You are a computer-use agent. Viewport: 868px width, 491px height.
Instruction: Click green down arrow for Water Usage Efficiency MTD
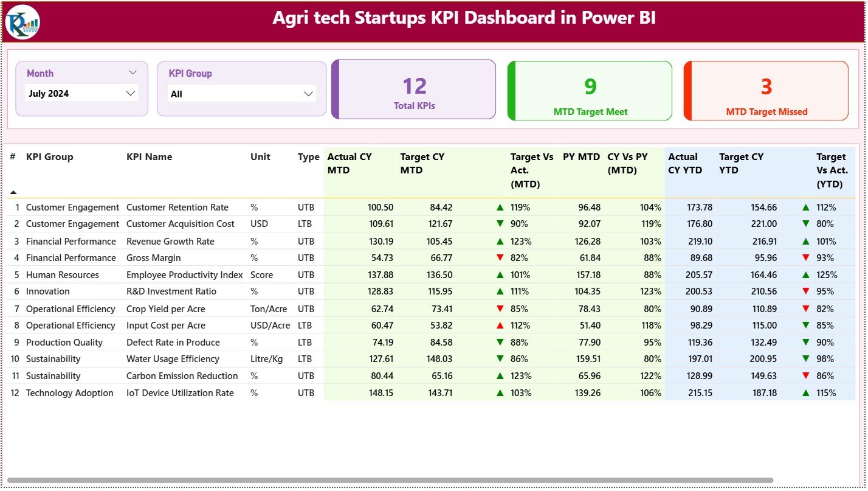click(x=500, y=359)
